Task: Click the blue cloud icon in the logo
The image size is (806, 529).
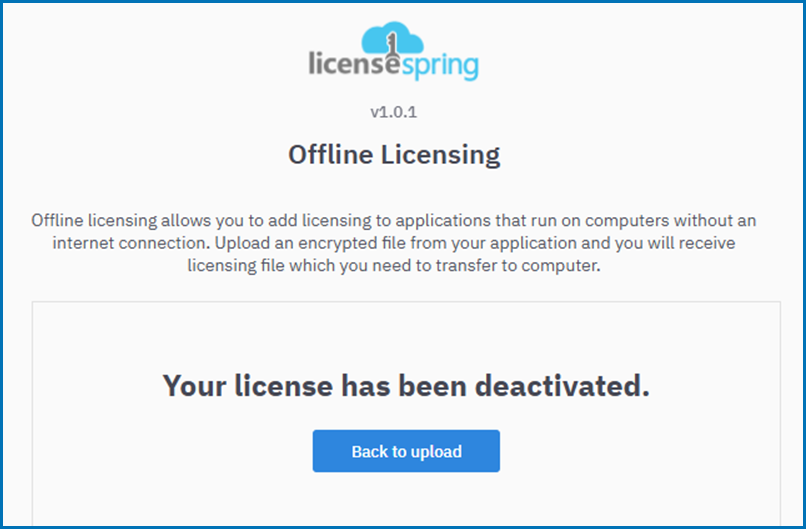Action: click(x=392, y=37)
